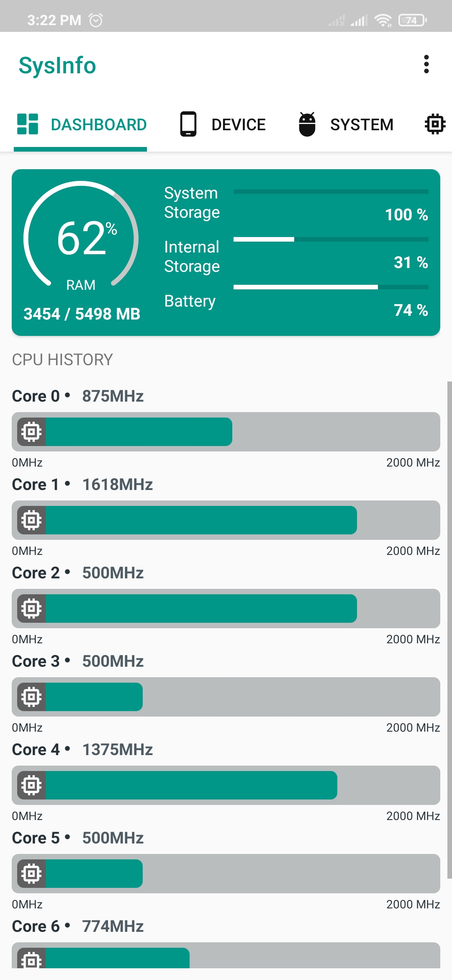Image resolution: width=452 pixels, height=980 pixels.
Task: Click the Dashboard grid icon
Action: pos(28,124)
